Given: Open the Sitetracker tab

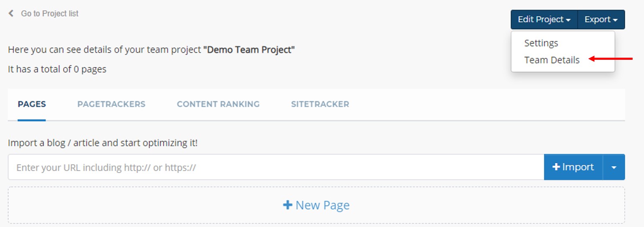Looking at the screenshot, I should pos(320,104).
